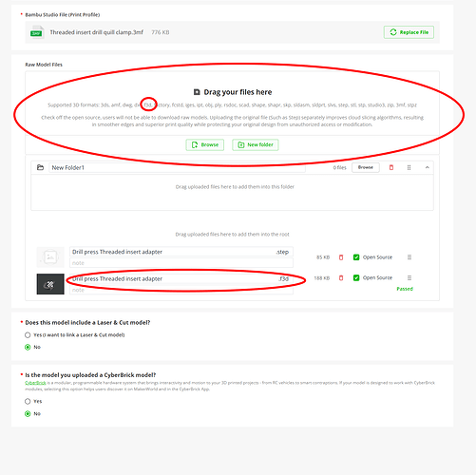Open the CyberBrick link
This screenshot has width=476, height=475.
[35, 383]
